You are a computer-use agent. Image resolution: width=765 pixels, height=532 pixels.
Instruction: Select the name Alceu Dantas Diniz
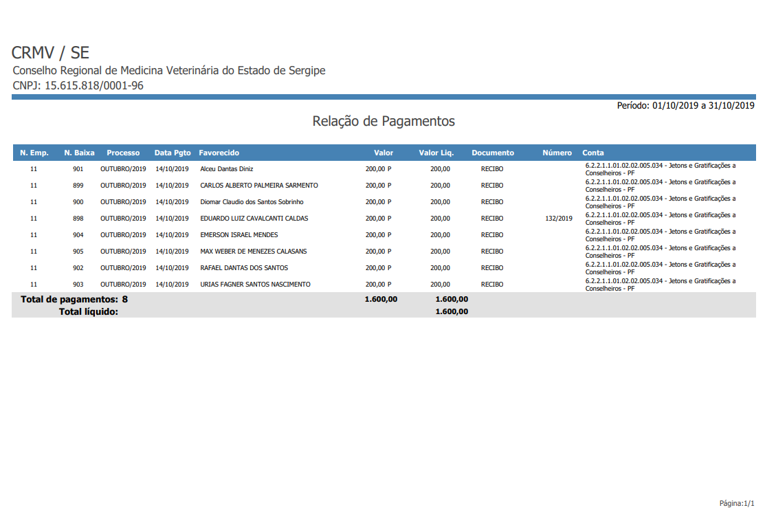coord(226,169)
